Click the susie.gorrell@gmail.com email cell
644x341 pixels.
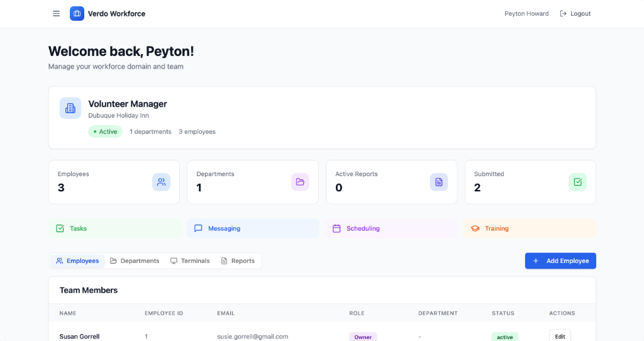click(253, 337)
